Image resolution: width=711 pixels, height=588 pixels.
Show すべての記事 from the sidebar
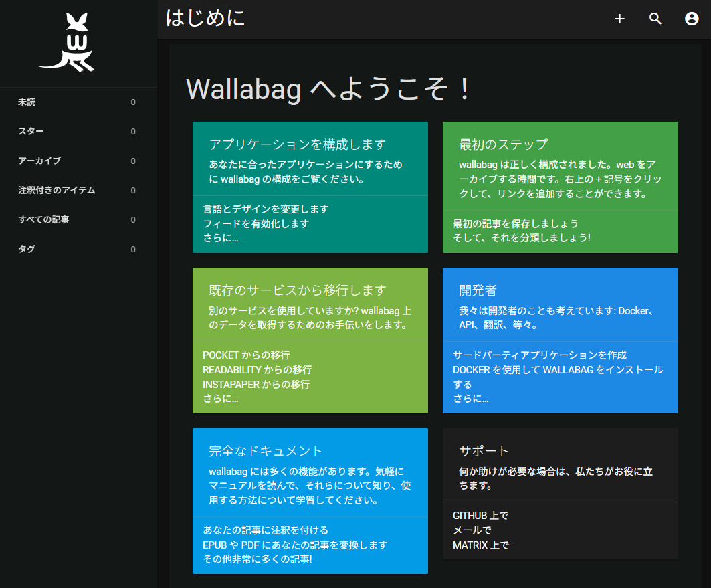point(78,220)
